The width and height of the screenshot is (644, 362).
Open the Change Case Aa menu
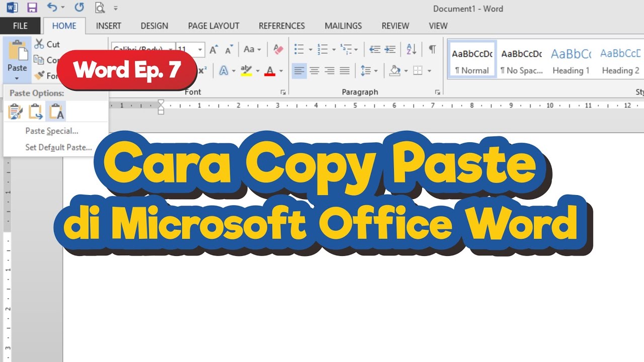tap(252, 49)
